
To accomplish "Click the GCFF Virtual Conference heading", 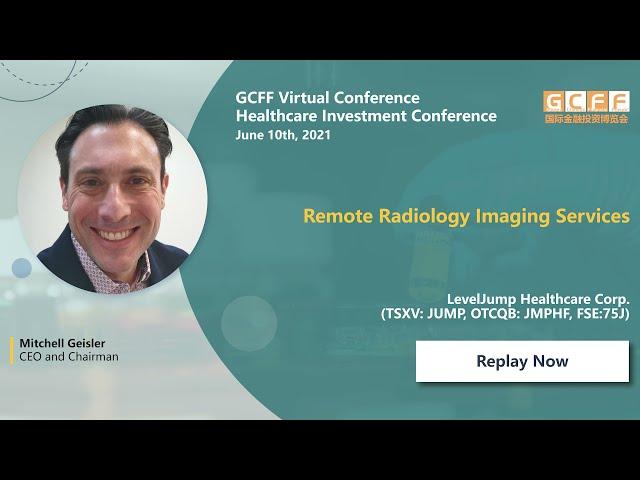I will point(328,98).
